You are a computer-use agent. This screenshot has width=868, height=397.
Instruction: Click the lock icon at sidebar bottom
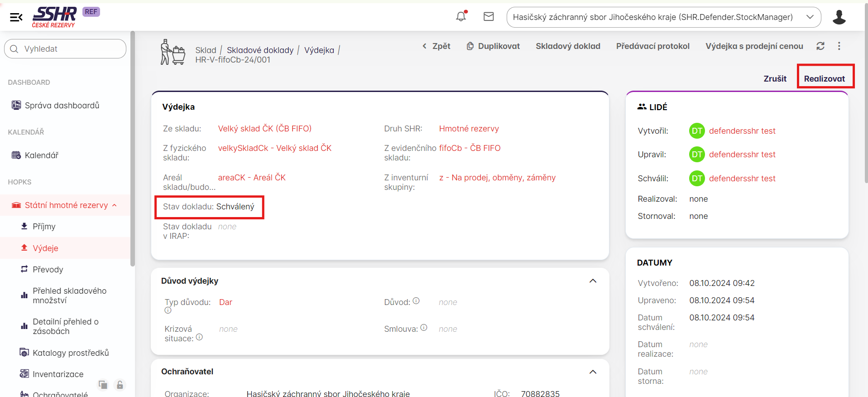[x=120, y=385]
